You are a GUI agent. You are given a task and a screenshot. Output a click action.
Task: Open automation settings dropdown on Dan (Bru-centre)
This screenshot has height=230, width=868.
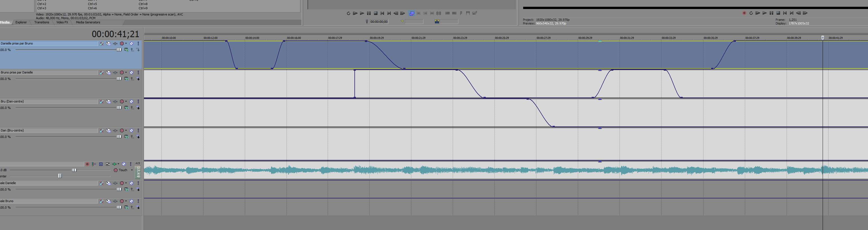coord(126,130)
